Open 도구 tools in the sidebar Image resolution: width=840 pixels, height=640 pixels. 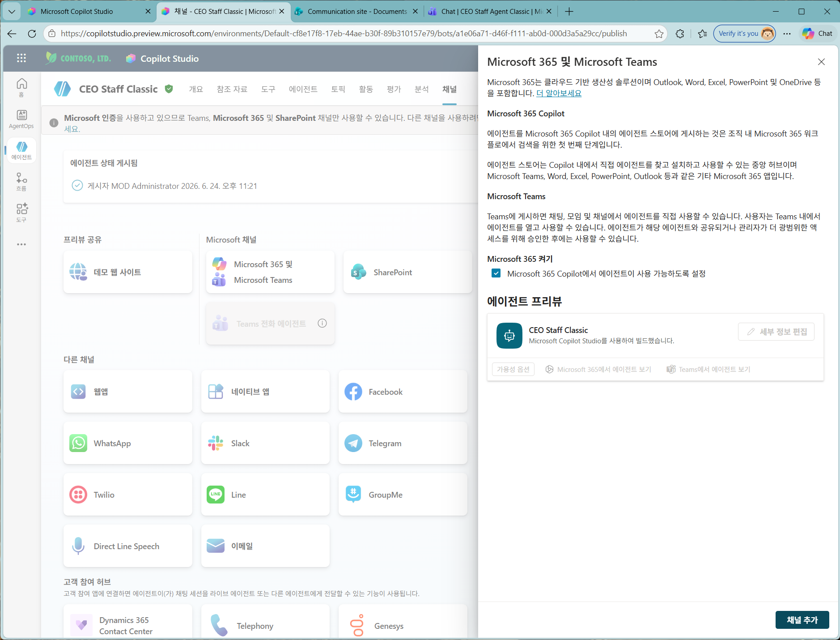21,213
